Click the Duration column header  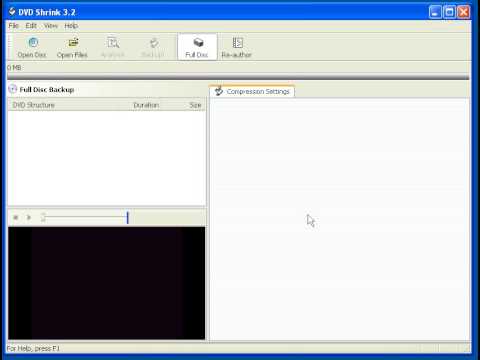[146, 105]
